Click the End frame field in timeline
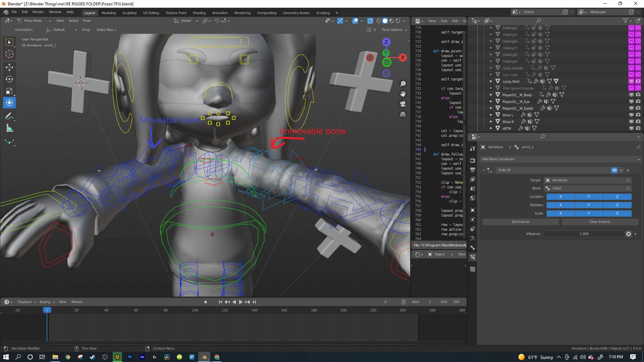 point(451,302)
